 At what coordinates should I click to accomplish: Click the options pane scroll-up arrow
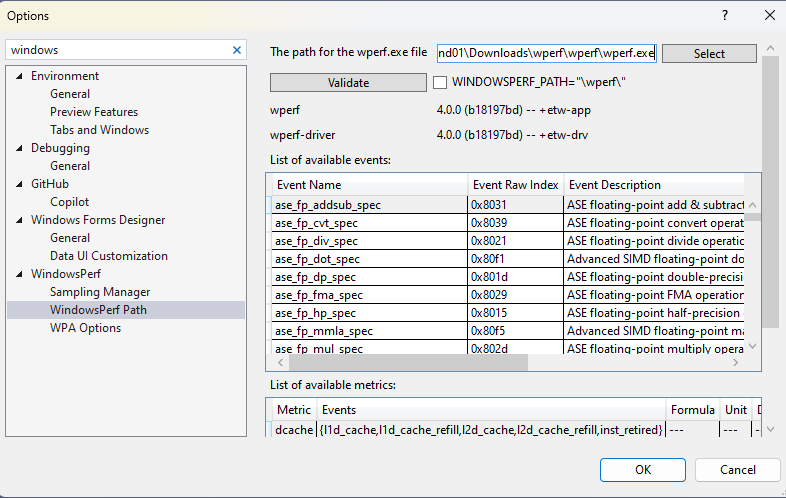click(x=770, y=49)
